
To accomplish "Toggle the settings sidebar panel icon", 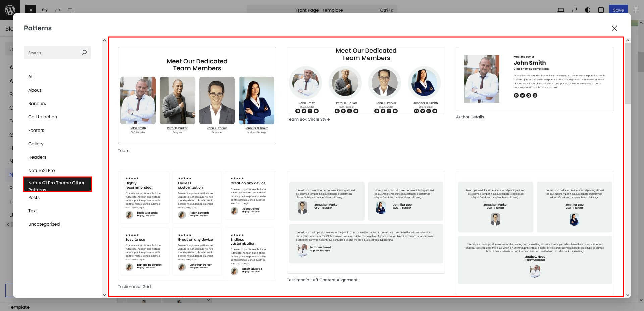I will [x=601, y=10].
